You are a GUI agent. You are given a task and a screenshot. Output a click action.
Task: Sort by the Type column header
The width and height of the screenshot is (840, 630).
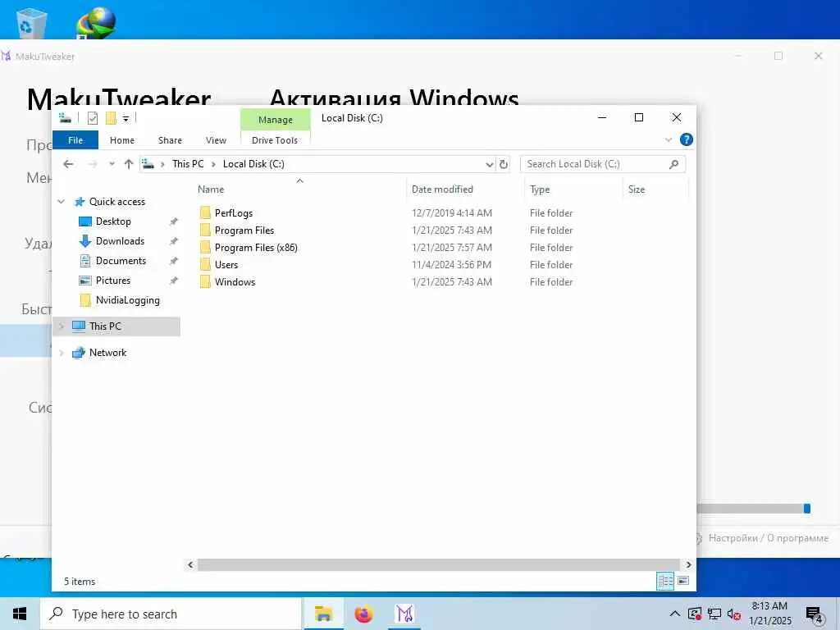coord(540,189)
